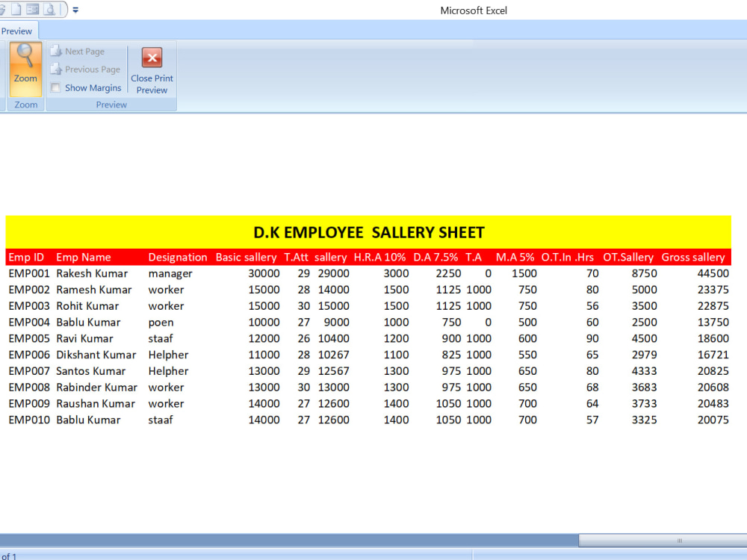Screen dimensions: 747x560
Task: Click the Form icon in quick access toolbar
Action: 32,9
